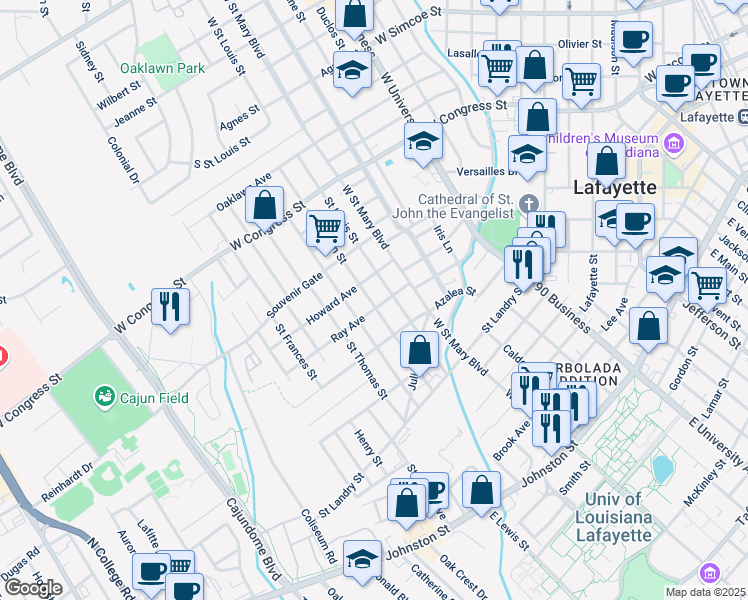The image size is (748, 600).
Task: Click the shopping bag marker near Lee Ave
Action: tap(648, 328)
